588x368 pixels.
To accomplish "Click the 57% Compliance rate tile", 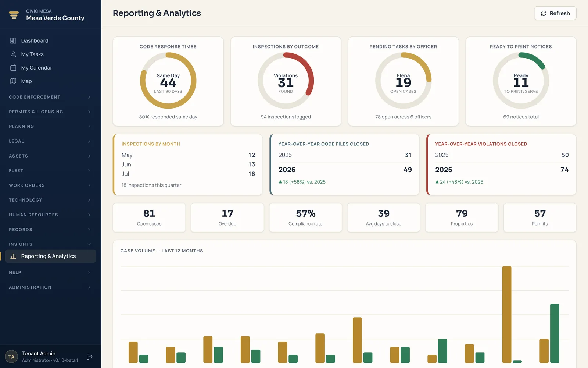I will 305,217.
